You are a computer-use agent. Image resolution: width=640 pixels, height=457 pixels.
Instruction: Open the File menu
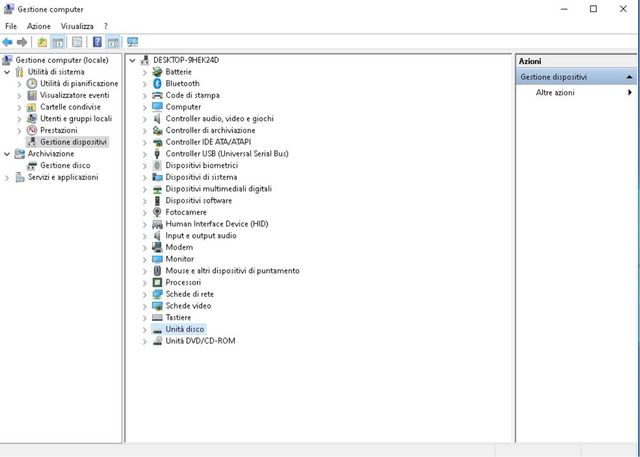point(11,26)
